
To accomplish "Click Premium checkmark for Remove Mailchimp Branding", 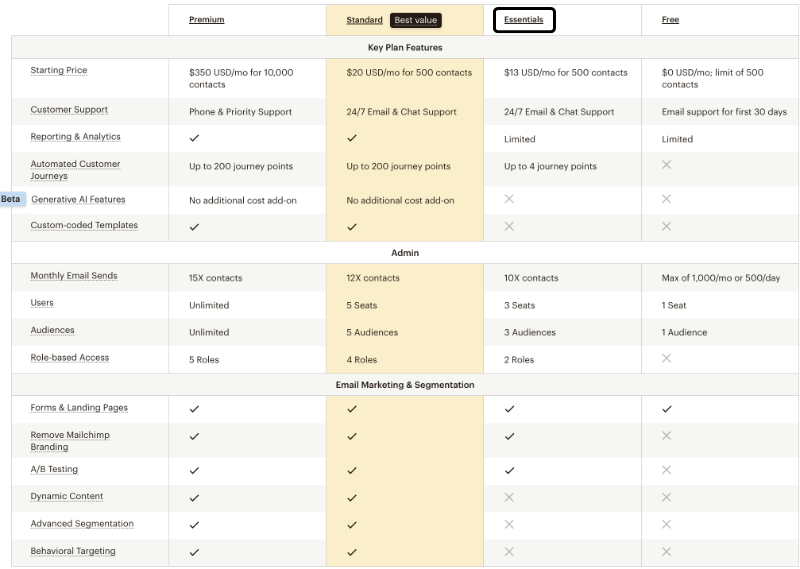I will [194, 436].
